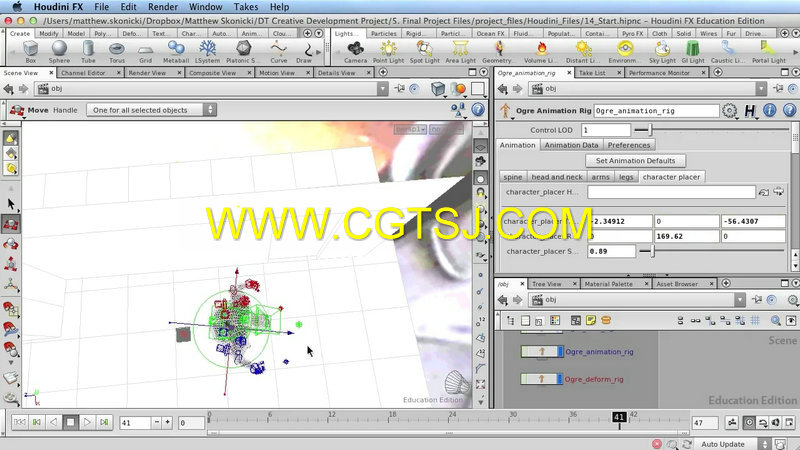The image size is (800, 450).
Task: Open the Takes menu
Action: [x=246, y=7]
